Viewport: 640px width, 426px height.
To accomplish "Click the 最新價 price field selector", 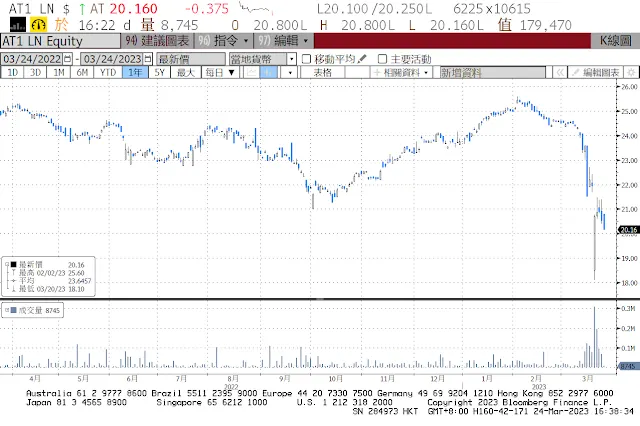I will pos(191,59).
